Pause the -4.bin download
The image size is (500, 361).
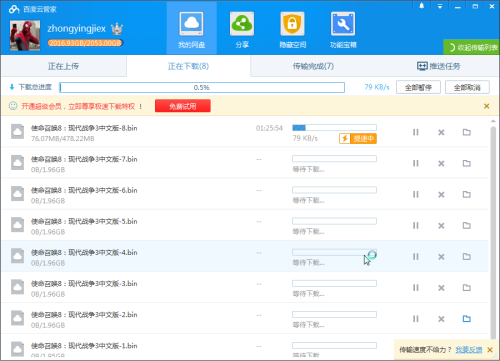coord(415,257)
